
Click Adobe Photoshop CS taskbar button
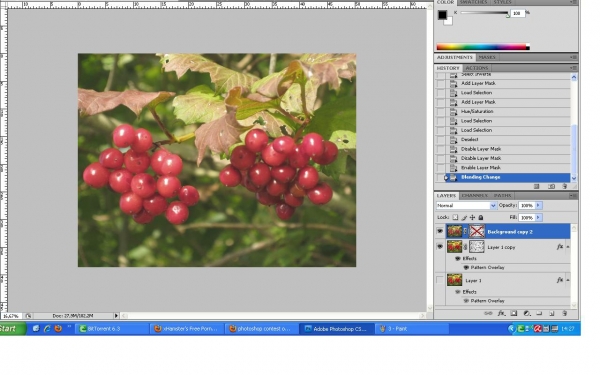337,328
